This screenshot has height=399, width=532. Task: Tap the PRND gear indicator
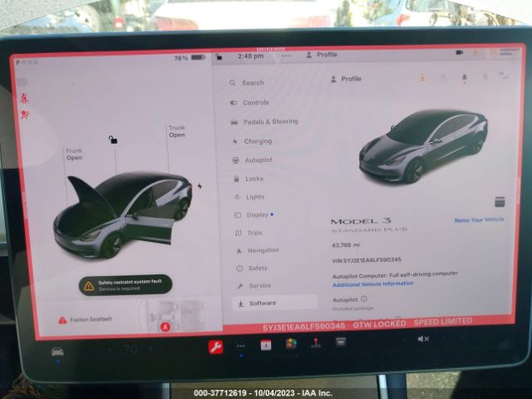pyautogui.click(x=27, y=62)
